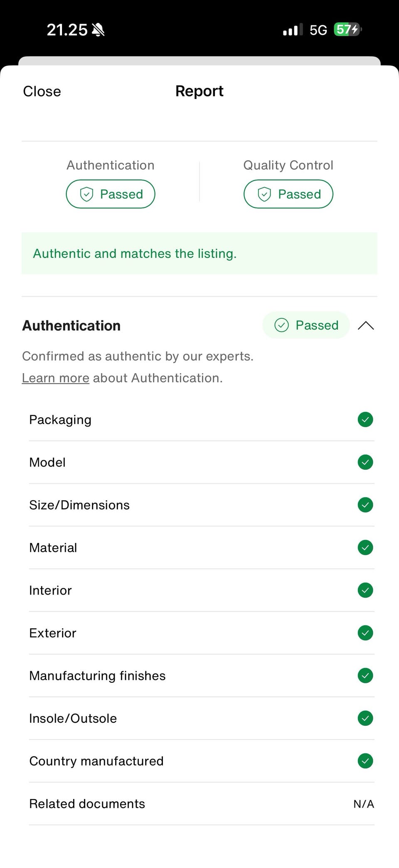Collapse the Authentication section chevron
The height and width of the screenshot is (868, 399).
(366, 325)
